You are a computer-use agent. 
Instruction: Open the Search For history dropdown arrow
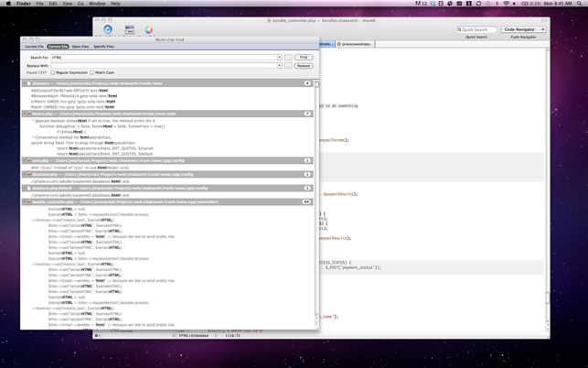(x=280, y=57)
